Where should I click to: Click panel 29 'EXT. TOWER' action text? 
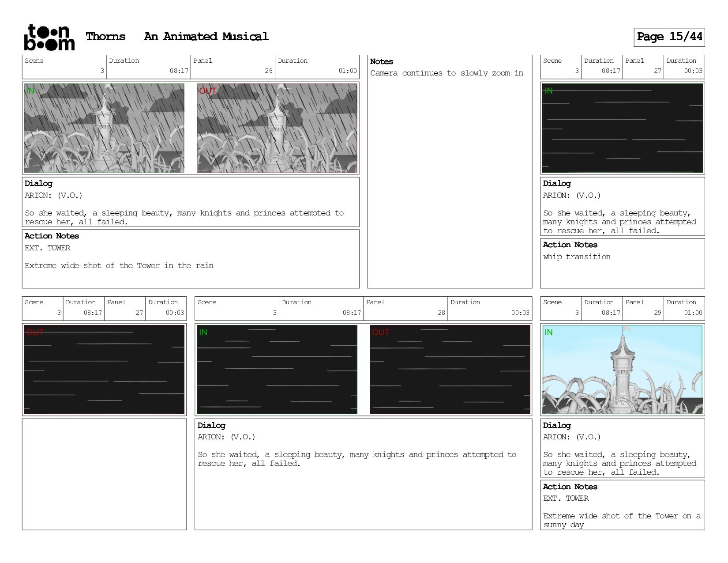click(x=566, y=498)
